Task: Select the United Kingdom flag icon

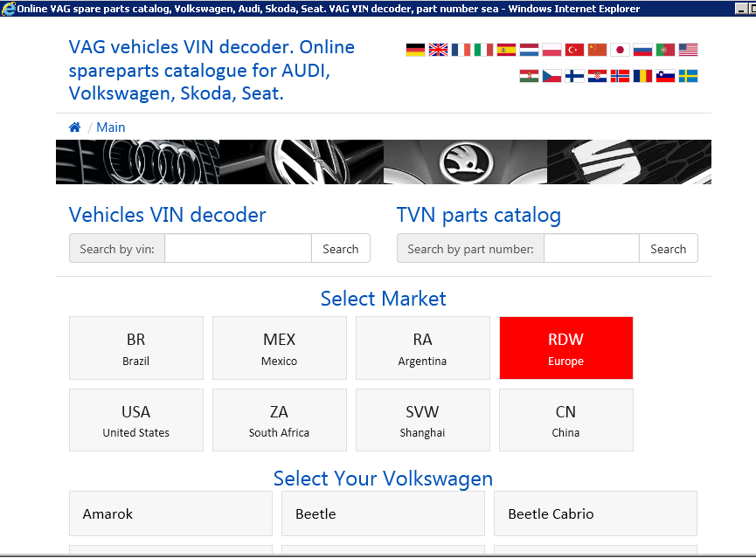Action: pos(438,50)
